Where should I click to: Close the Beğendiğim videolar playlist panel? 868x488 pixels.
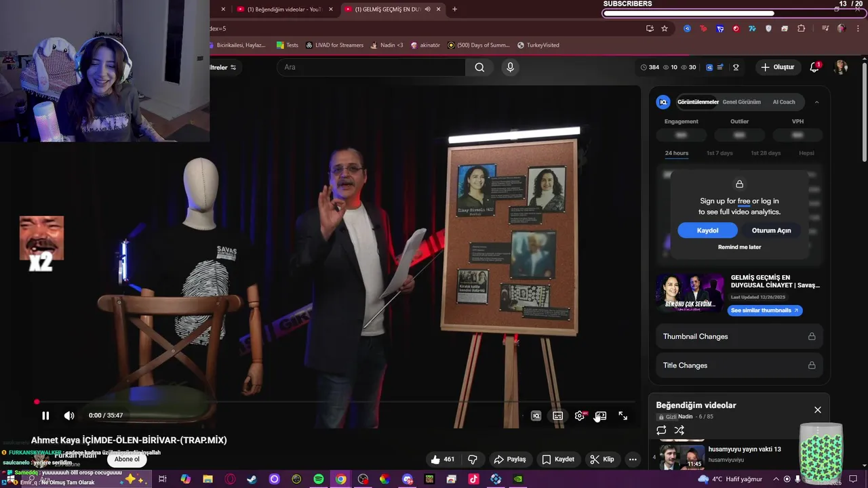pyautogui.click(x=817, y=410)
